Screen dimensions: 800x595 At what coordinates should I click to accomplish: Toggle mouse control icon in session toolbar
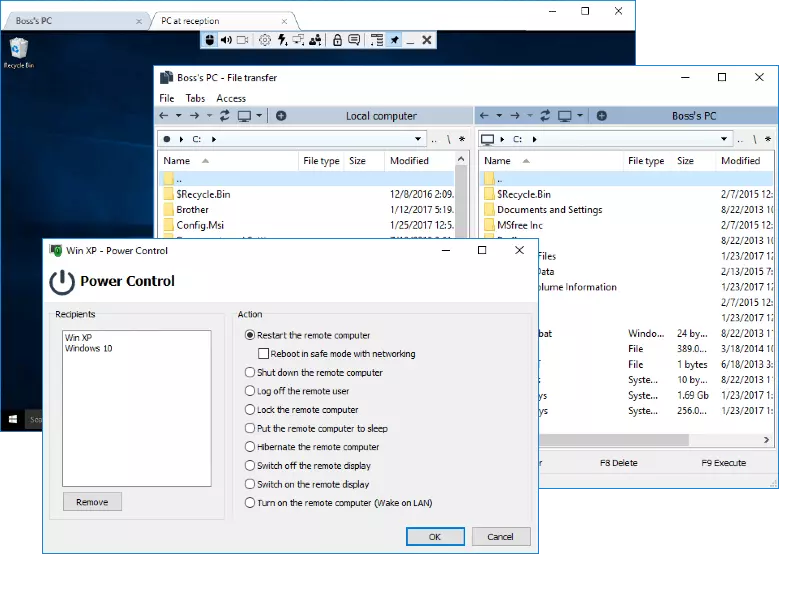[x=209, y=40]
